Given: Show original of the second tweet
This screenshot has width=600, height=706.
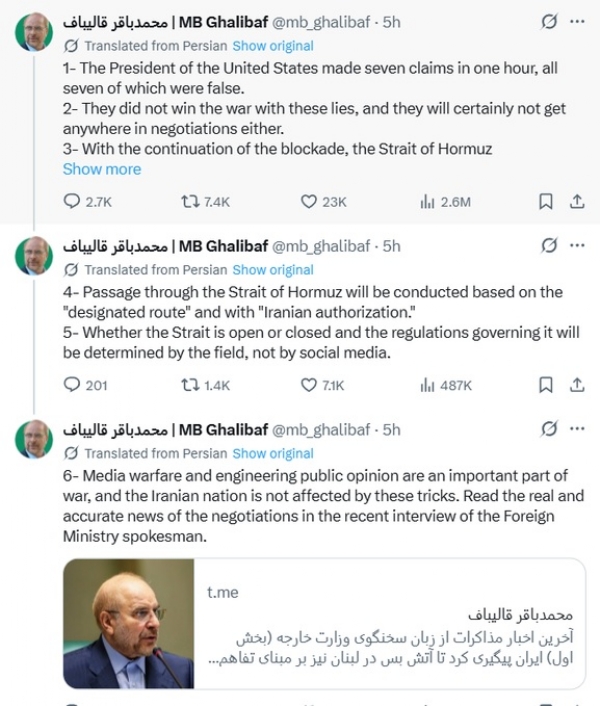Looking at the screenshot, I should pyautogui.click(x=273, y=269).
